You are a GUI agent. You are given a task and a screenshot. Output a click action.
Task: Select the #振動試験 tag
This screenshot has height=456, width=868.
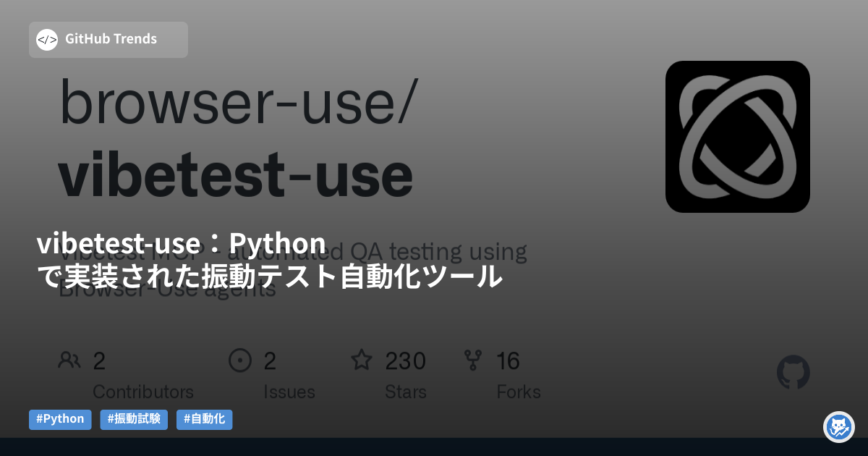[x=134, y=419]
